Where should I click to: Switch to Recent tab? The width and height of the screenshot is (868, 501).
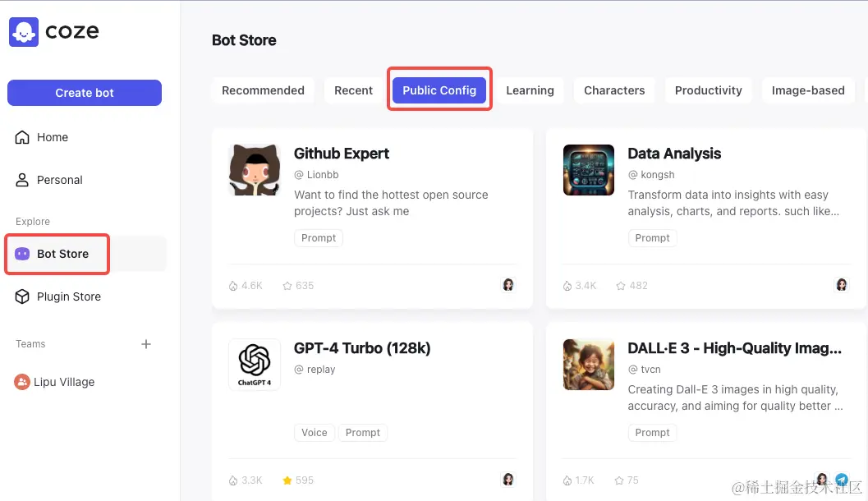point(353,90)
